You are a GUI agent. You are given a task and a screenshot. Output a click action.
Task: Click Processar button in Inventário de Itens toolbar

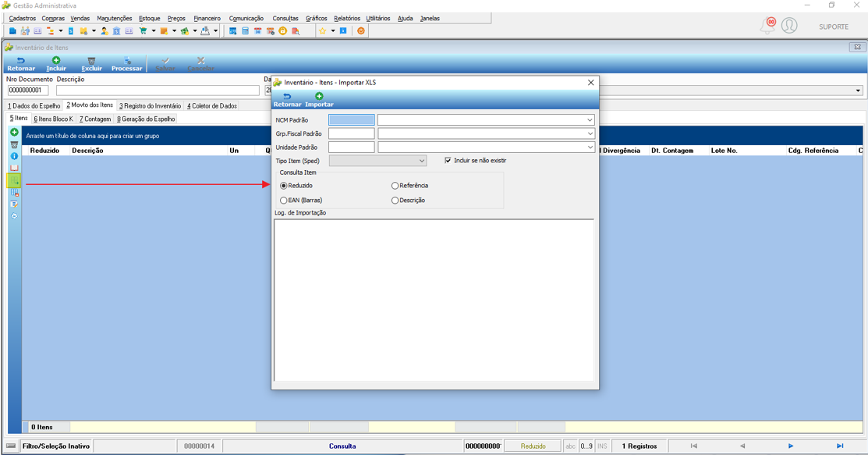click(127, 64)
